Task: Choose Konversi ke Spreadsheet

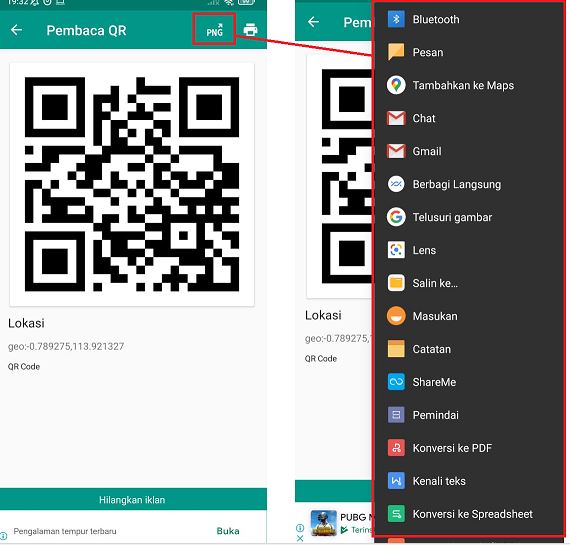Action: 472,514
